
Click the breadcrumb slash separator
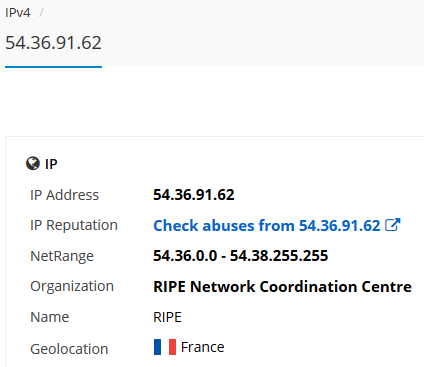[x=41, y=13]
